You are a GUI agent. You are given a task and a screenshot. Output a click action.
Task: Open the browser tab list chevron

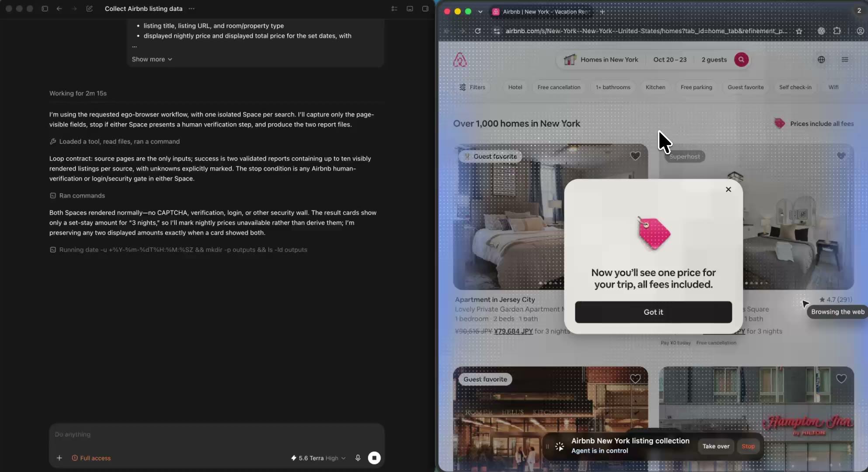pyautogui.click(x=480, y=12)
